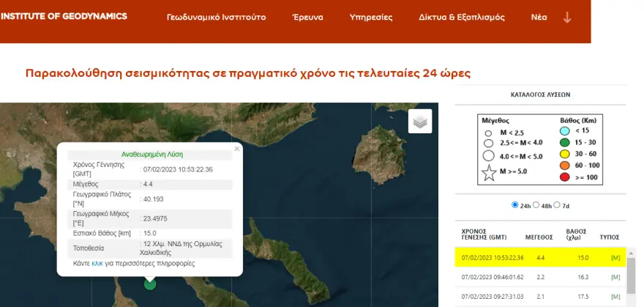Click the star icon for M >= 5.0
This screenshot has height=307, width=644.
click(x=487, y=172)
